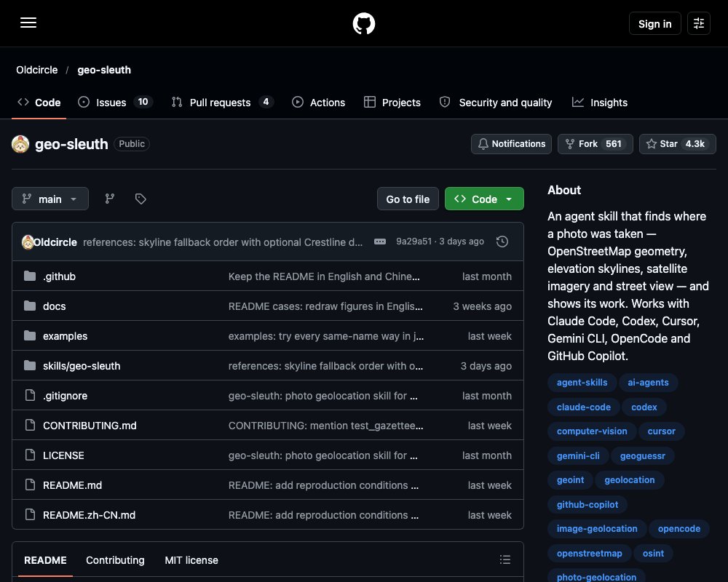View tags via the tag icon
This screenshot has height=582, width=728.
141,199
